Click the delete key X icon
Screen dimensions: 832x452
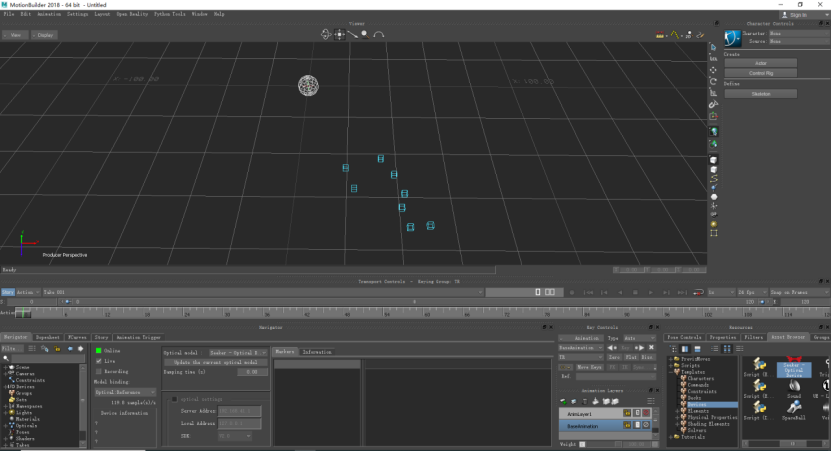651,348
